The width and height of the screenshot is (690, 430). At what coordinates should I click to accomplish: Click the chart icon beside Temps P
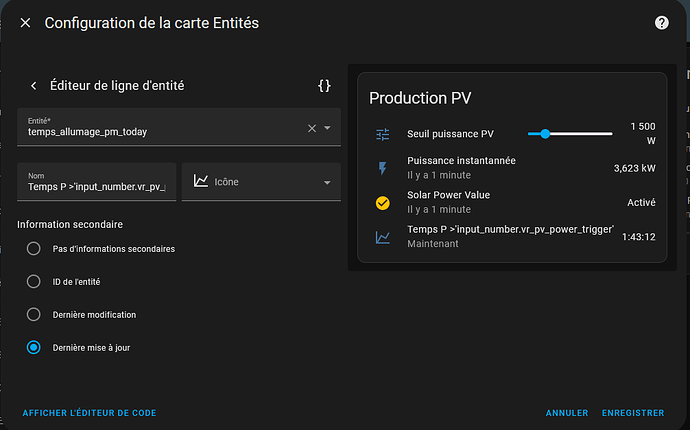[x=382, y=237]
